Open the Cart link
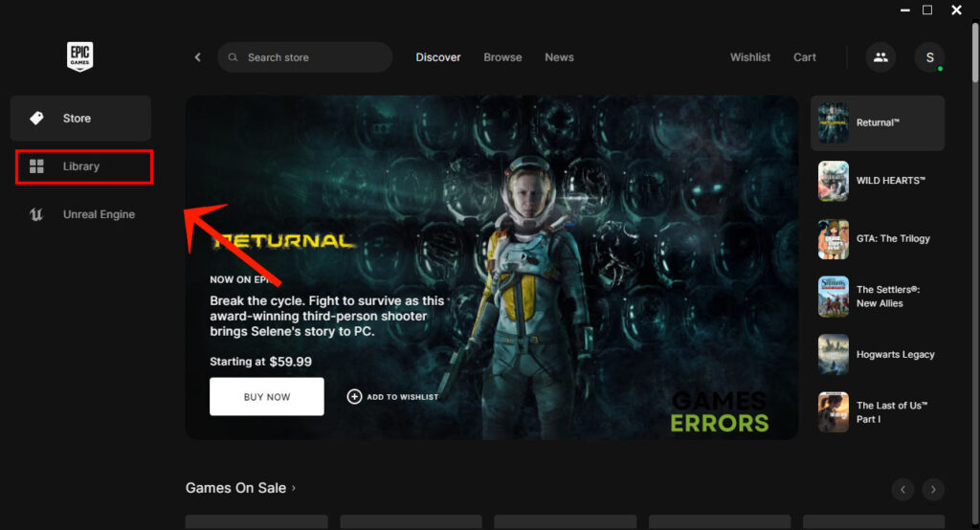 pyautogui.click(x=805, y=57)
